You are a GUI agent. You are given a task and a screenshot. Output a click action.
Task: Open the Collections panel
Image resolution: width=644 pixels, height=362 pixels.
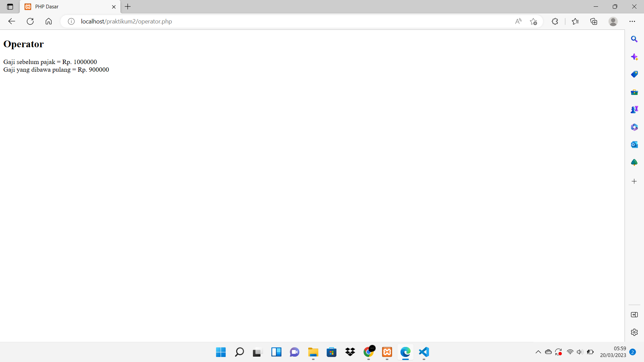[594, 21]
